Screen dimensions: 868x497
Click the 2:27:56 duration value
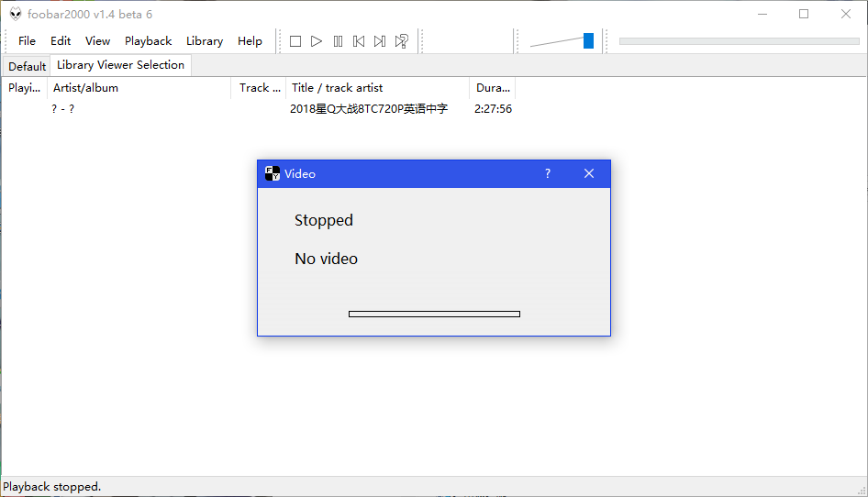(x=493, y=109)
